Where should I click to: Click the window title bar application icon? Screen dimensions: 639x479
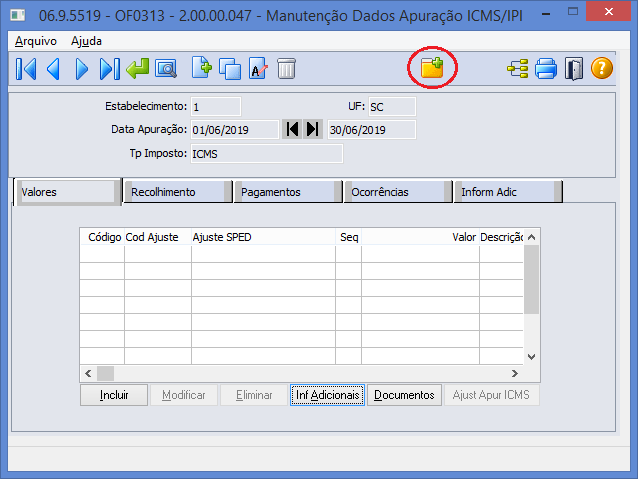click(18, 15)
